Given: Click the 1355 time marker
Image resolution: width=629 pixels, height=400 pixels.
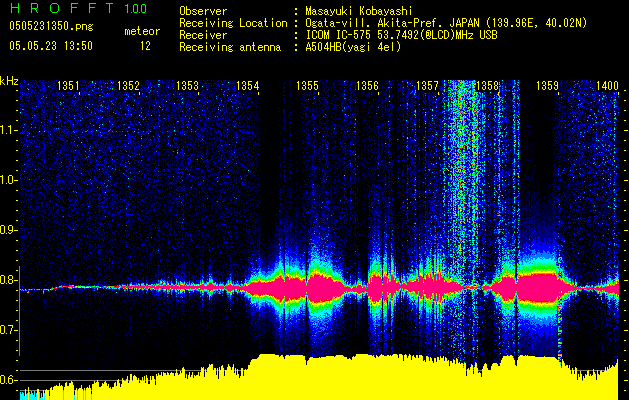Looking at the screenshot, I should click(x=307, y=85).
